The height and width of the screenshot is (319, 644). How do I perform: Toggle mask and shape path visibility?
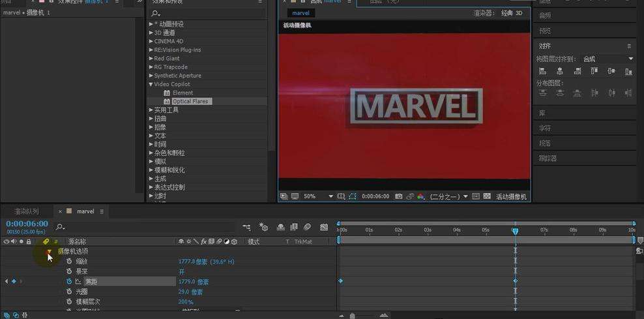point(353,196)
